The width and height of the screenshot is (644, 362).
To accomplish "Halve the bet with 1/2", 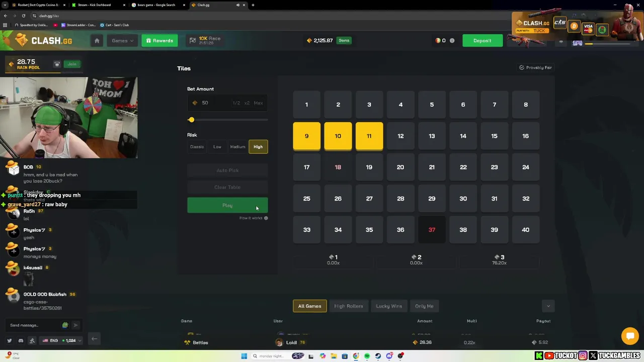I will point(236,103).
